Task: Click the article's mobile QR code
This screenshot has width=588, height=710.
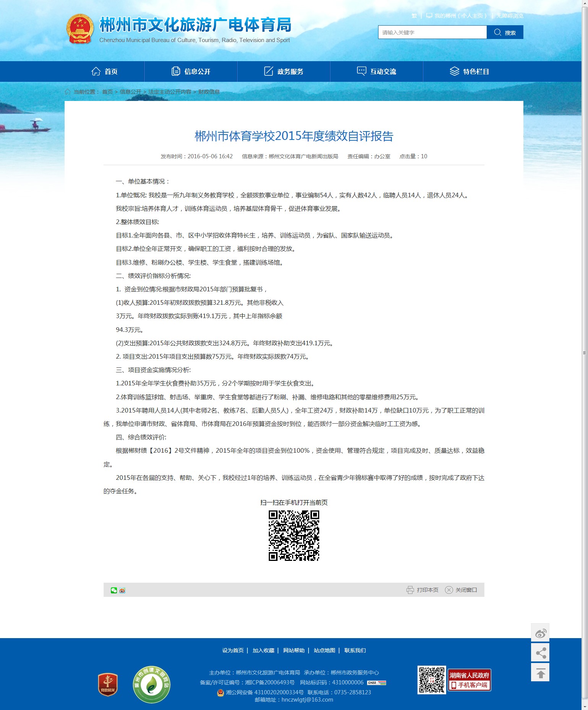Action: pos(294,536)
